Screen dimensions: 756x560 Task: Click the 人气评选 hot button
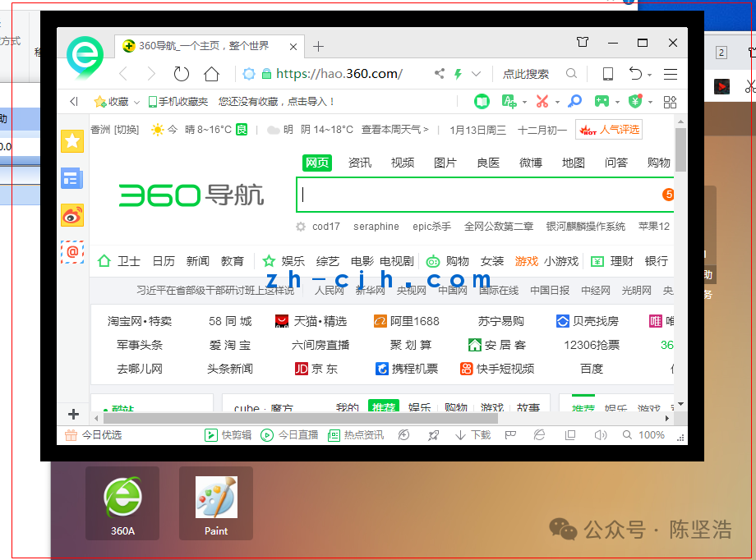click(609, 130)
